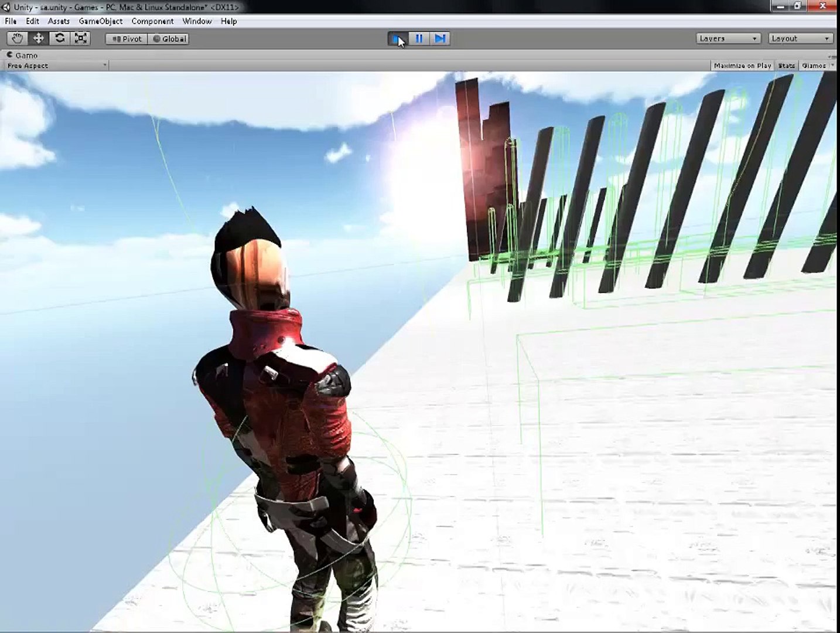Screen dimensions: 840x633
Task: Open Gizmos dropdown arrow
Action: [832, 66]
